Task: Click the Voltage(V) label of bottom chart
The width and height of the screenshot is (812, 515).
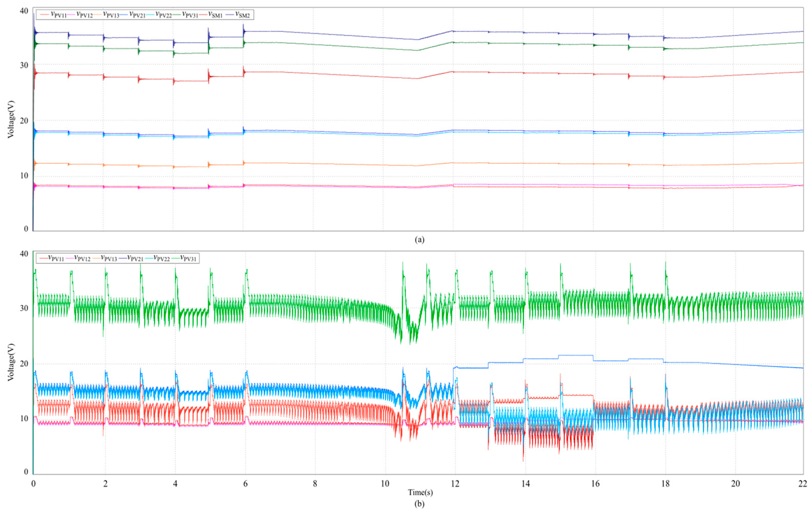Action: pyautogui.click(x=11, y=362)
